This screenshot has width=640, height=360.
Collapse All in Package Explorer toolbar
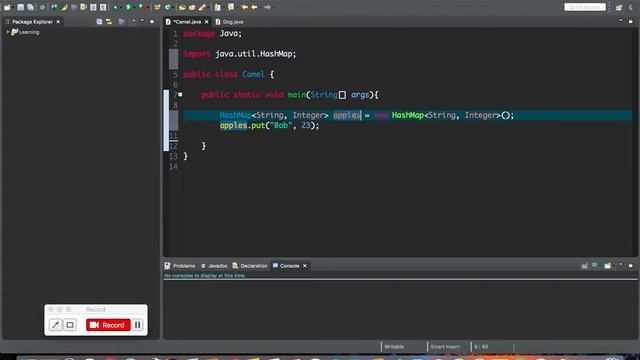pos(99,22)
